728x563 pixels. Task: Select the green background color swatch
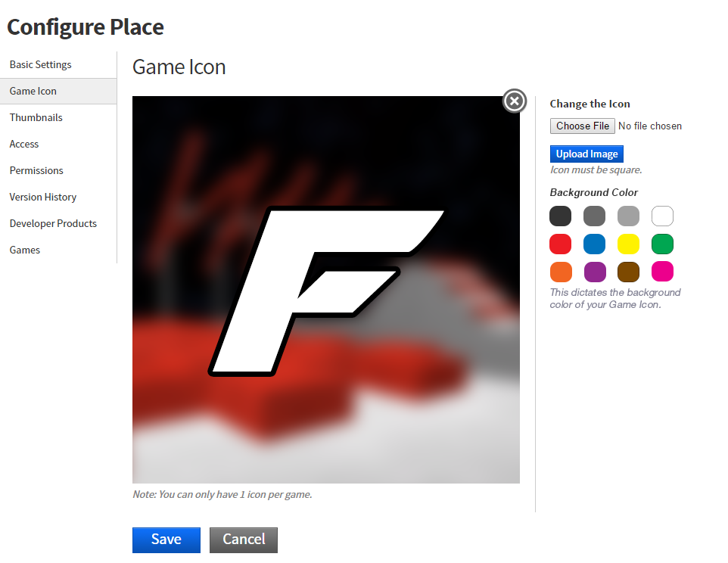click(x=662, y=244)
